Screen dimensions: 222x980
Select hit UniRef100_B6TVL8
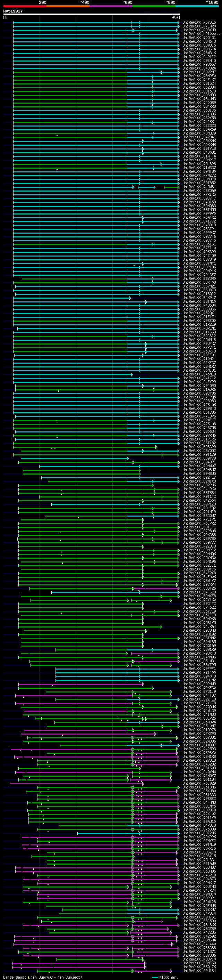199,149
